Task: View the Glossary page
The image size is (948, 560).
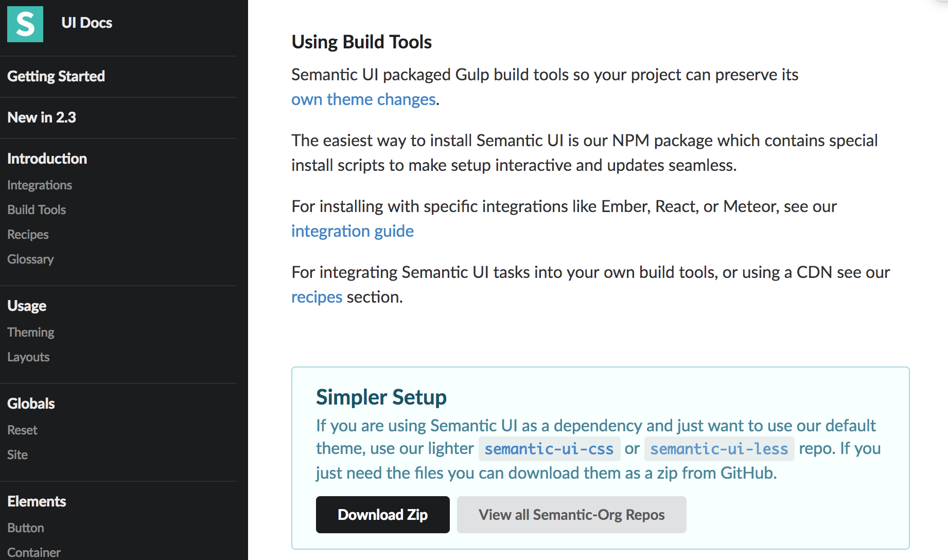Action: [30, 259]
